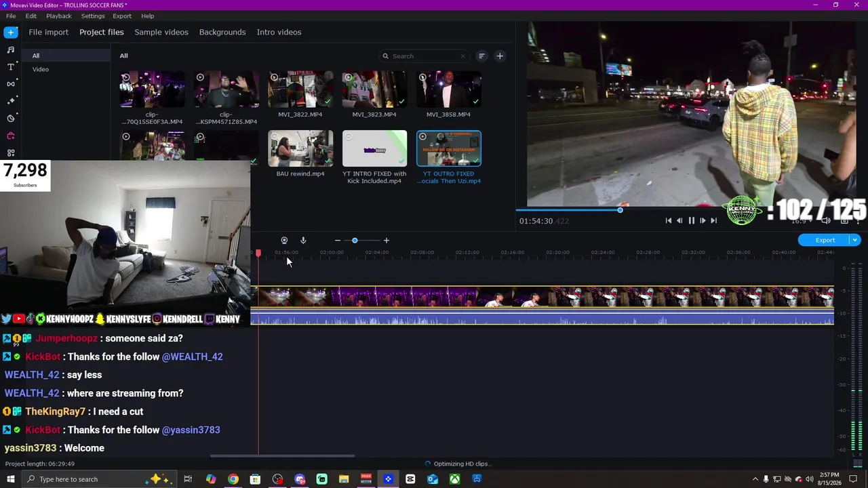Click the add media plus icon beside search
Viewport: 868px width, 488px height.
pos(500,56)
